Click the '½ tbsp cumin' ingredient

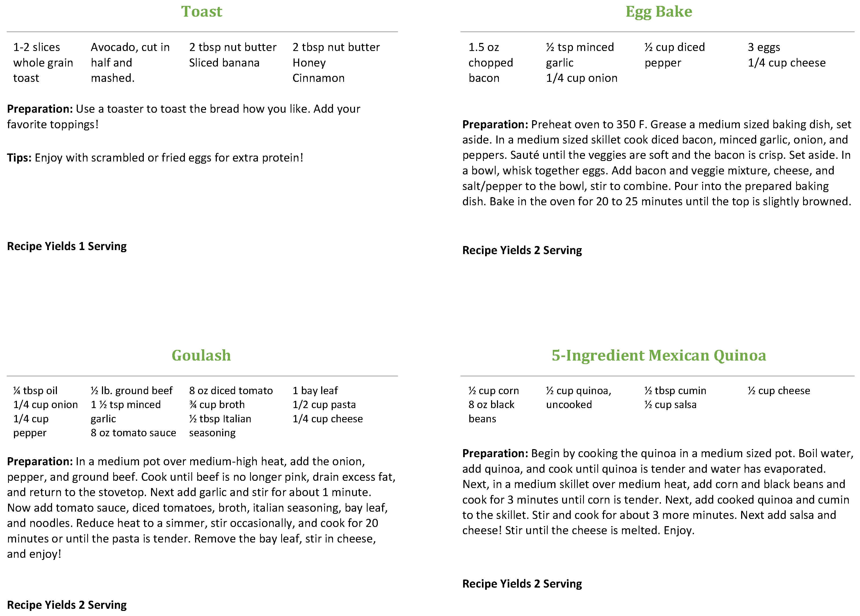(x=675, y=391)
